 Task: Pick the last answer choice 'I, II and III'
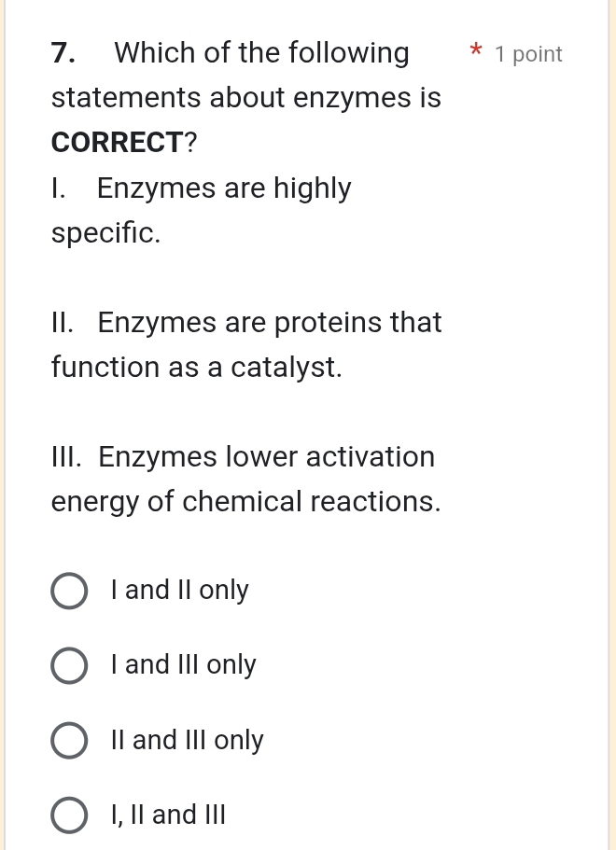point(168,815)
